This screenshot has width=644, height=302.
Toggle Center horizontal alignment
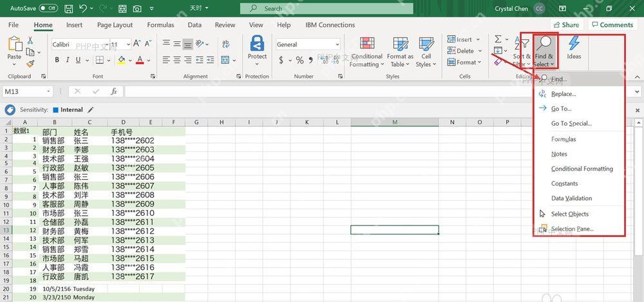click(177, 60)
